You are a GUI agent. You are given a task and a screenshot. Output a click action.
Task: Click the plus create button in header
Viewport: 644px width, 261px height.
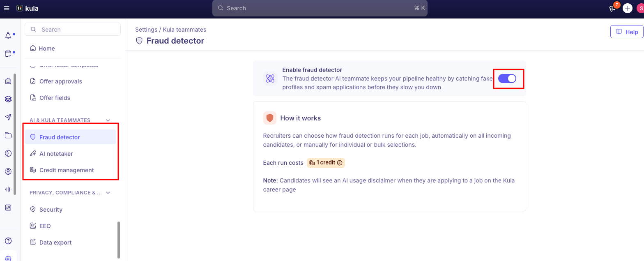click(627, 8)
